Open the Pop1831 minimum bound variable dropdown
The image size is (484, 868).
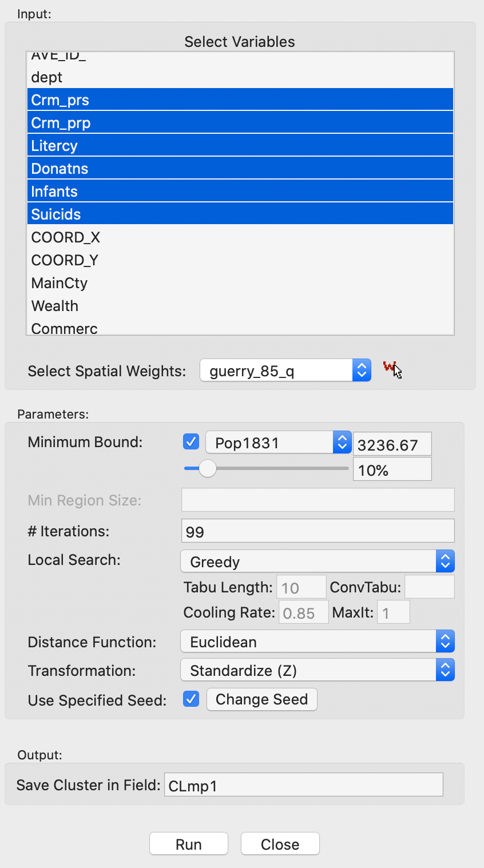(278, 443)
